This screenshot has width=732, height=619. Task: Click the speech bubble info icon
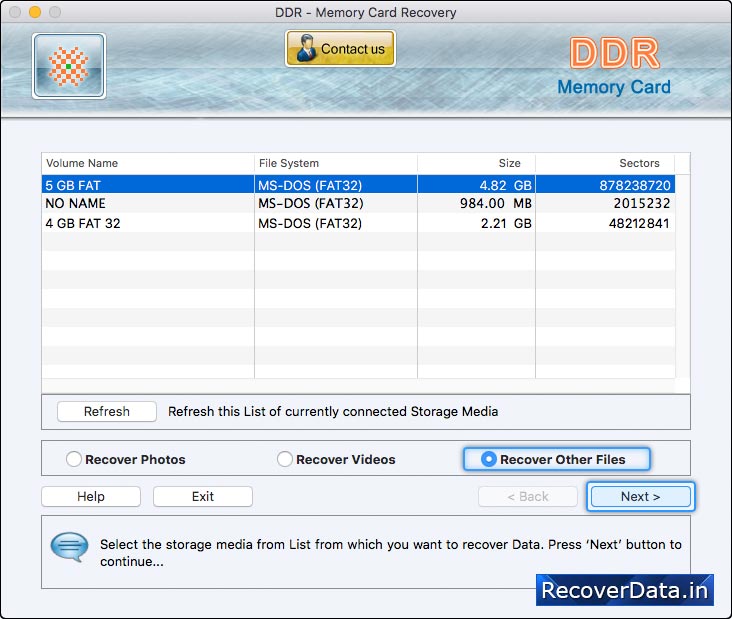pos(69,546)
